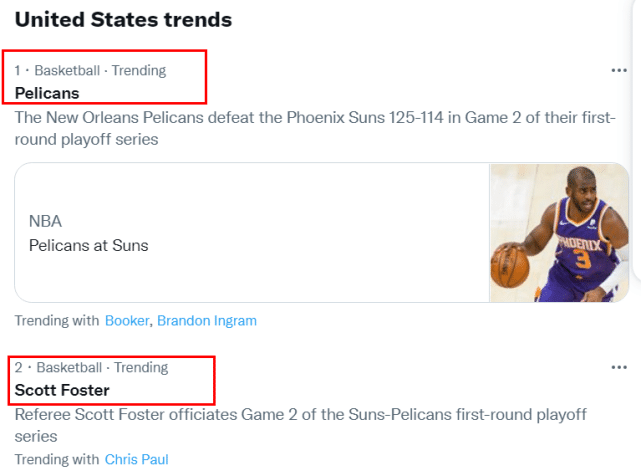Open the Scott Foster trending topic
Image resolution: width=641 pixels, height=476 pixels.
62,390
